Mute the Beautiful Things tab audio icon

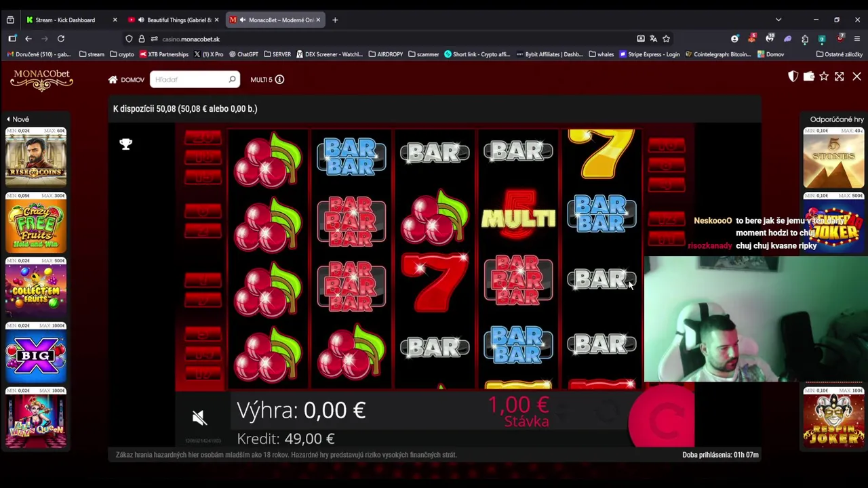(x=141, y=20)
